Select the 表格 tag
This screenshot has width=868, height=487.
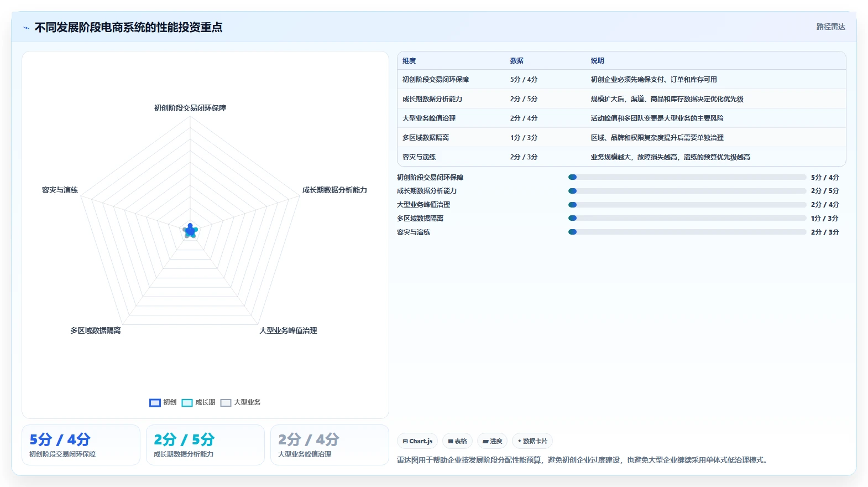pyautogui.click(x=457, y=441)
